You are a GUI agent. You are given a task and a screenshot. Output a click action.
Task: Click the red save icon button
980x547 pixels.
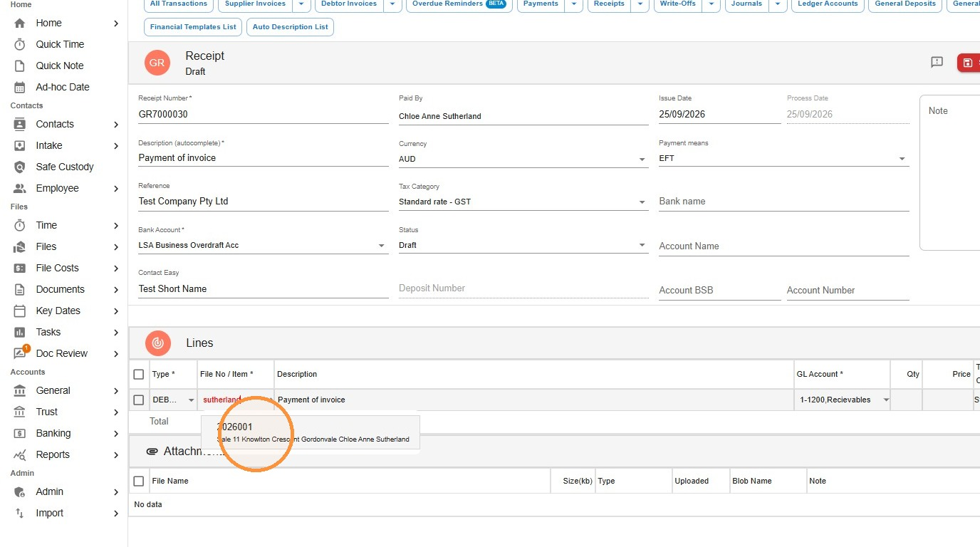[969, 63]
